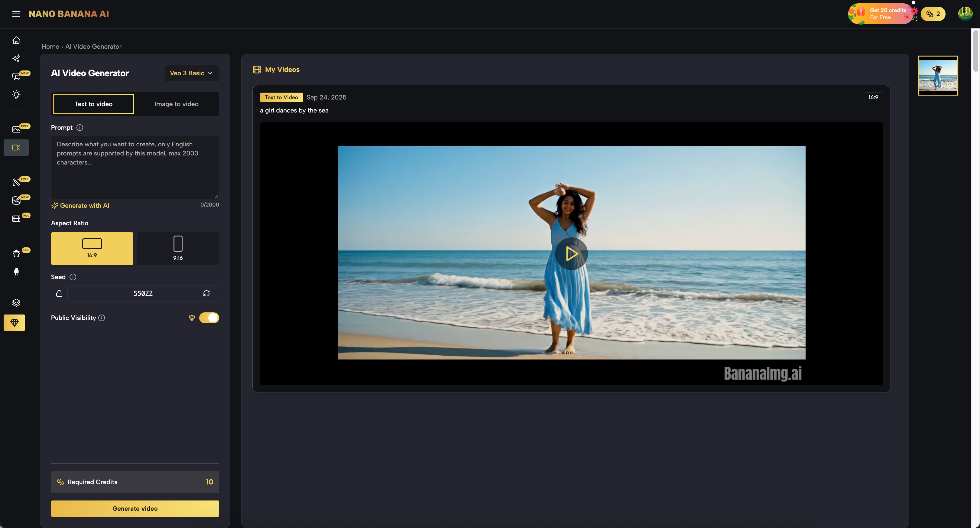Open the chat icon marked NEW
The image size is (980, 528).
click(16, 77)
